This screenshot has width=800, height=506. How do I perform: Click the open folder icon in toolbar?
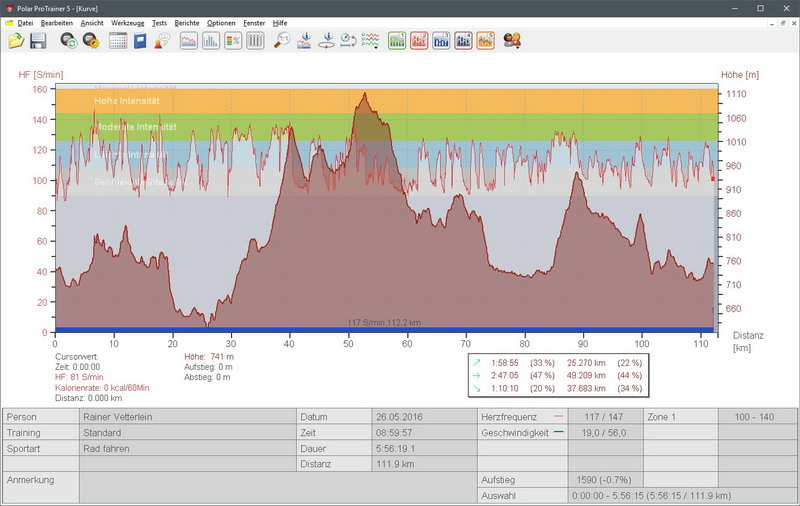pyautogui.click(x=16, y=41)
